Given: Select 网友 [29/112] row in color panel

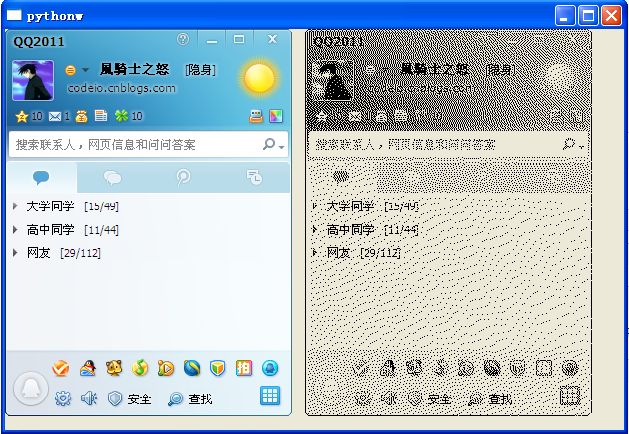Looking at the screenshot, I should 148,253.
